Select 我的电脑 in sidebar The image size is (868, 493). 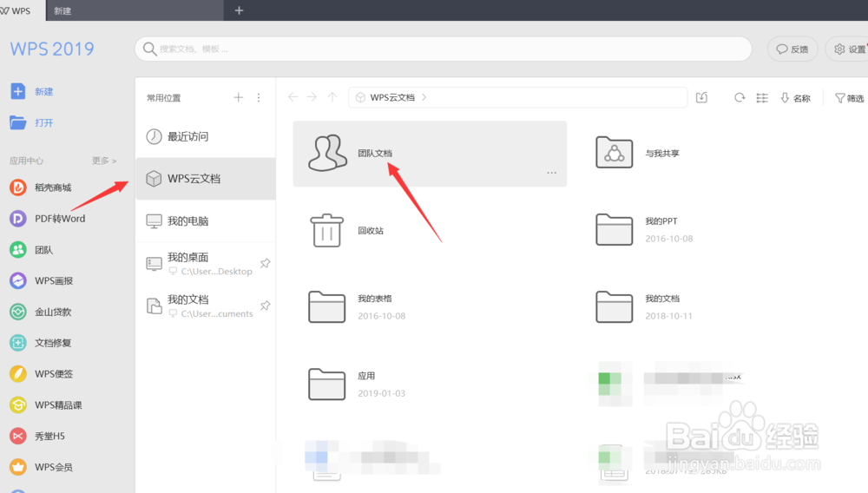tap(206, 220)
